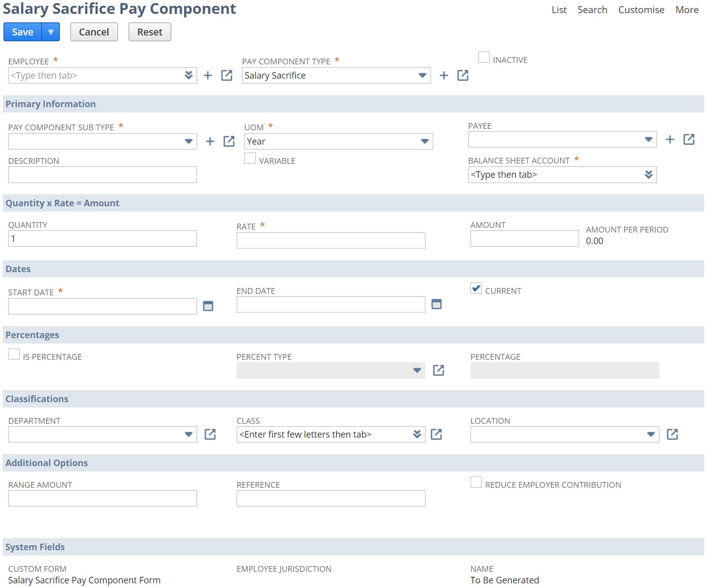The height and width of the screenshot is (588, 705).
Task: Enable the Inactive checkbox
Action: point(484,57)
